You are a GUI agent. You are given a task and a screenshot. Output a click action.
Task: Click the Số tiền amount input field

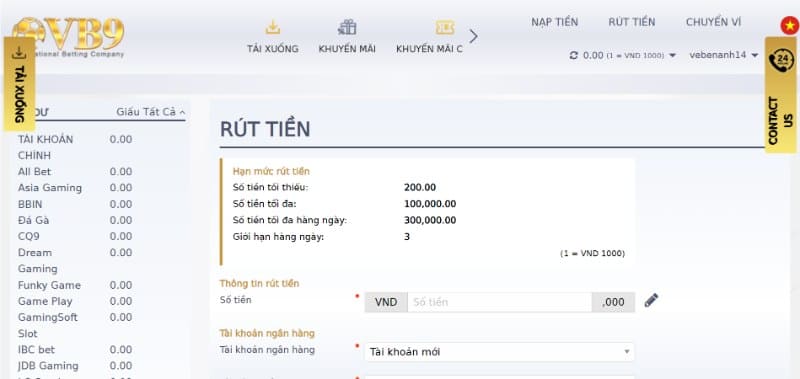click(x=499, y=302)
